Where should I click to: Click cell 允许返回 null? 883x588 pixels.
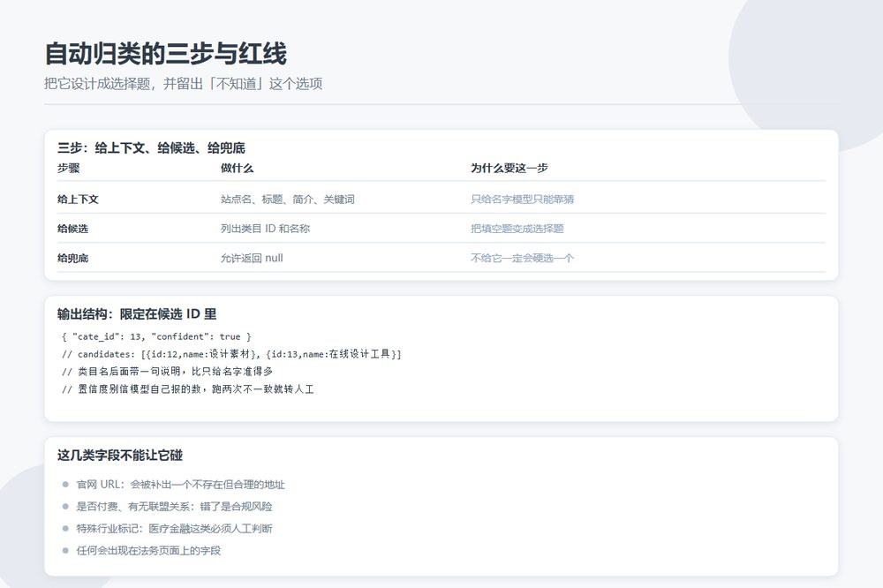click(x=251, y=258)
